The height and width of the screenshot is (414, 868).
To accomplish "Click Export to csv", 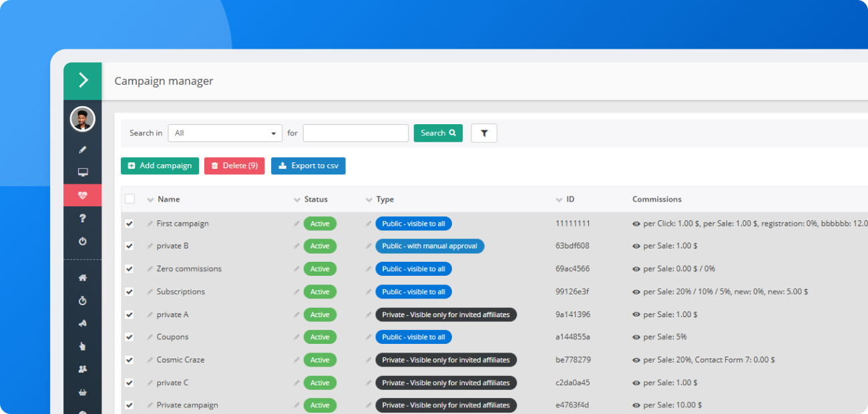I will (308, 166).
